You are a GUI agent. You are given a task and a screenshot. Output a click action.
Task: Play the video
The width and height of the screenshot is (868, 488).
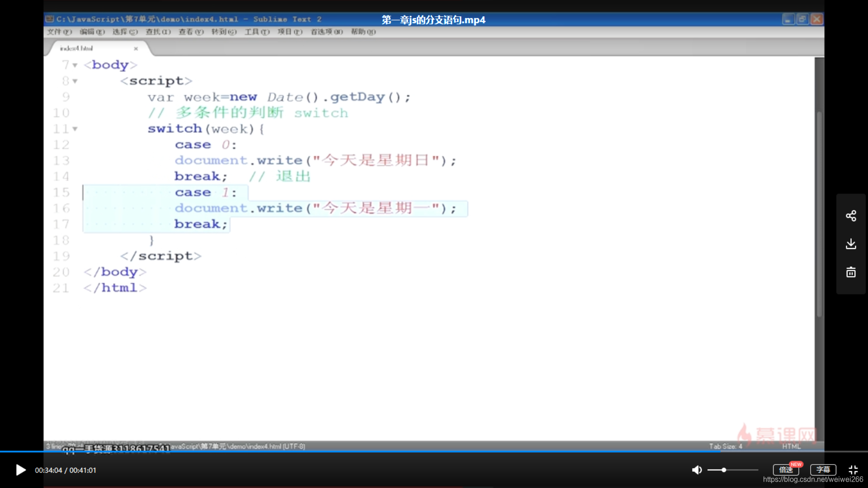tap(21, 470)
